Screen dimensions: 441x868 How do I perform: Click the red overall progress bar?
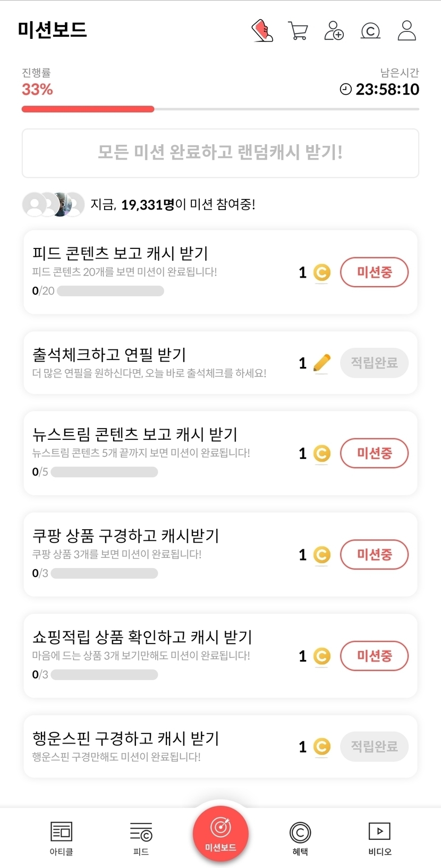(x=88, y=109)
